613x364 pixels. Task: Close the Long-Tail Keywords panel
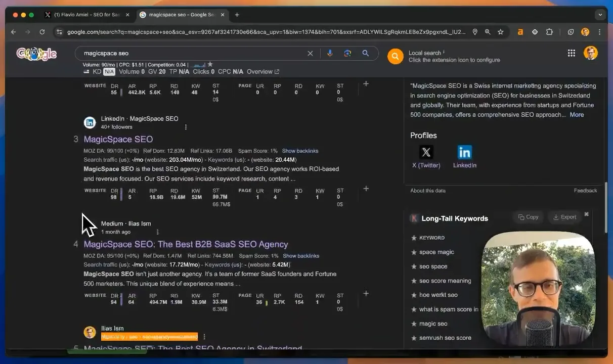[x=586, y=214]
